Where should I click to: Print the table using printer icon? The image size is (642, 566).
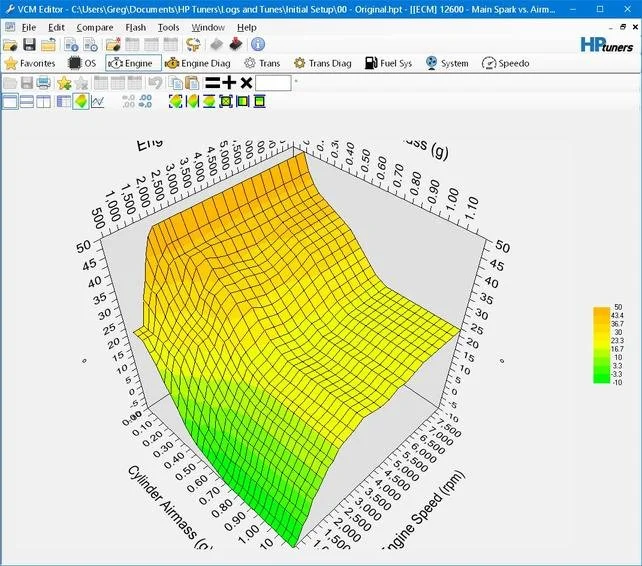(x=43, y=83)
